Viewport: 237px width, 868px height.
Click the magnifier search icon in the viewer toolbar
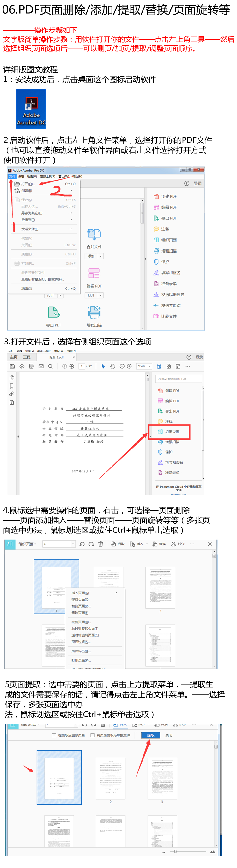coord(50,366)
